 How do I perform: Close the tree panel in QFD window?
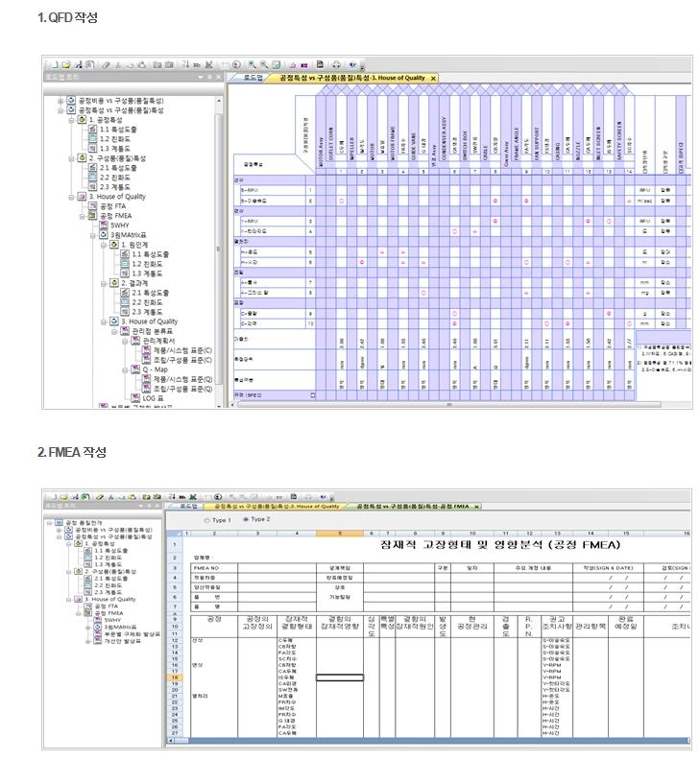220,77
